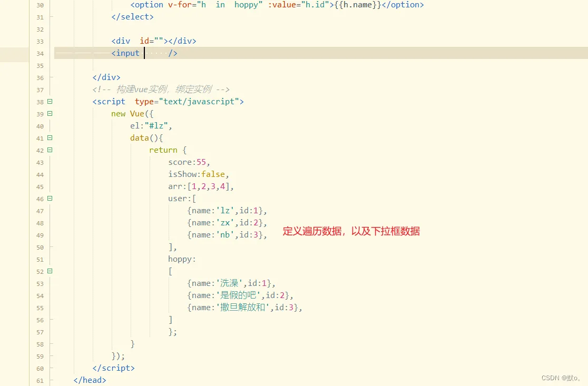This screenshot has height=386, width=588.
Task: Collapse the script tag fold on line 38
Action: (x=50, y=102)
